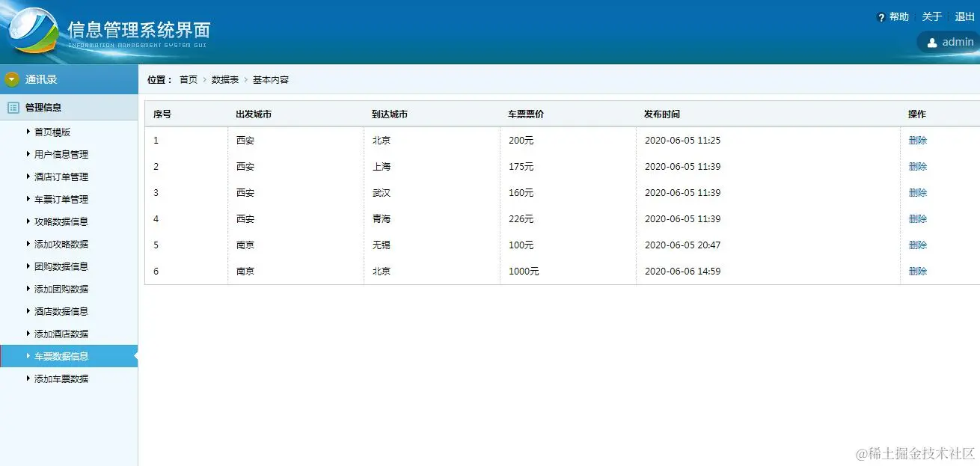Go to 添加团购数据 page
This screenshot has width=980, height=466.
61,289
